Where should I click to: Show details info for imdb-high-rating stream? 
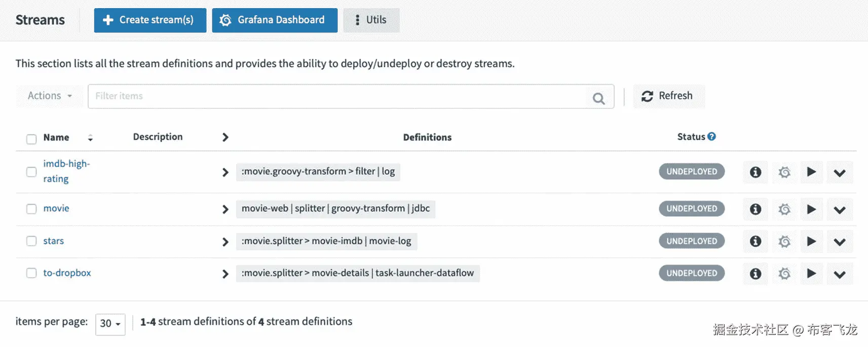(755, 172)
